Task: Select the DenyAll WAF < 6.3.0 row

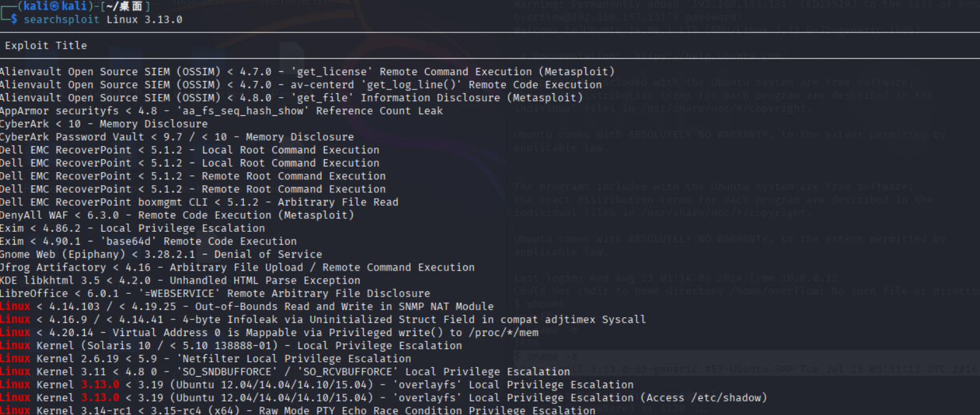Action: tap(177, 215)
